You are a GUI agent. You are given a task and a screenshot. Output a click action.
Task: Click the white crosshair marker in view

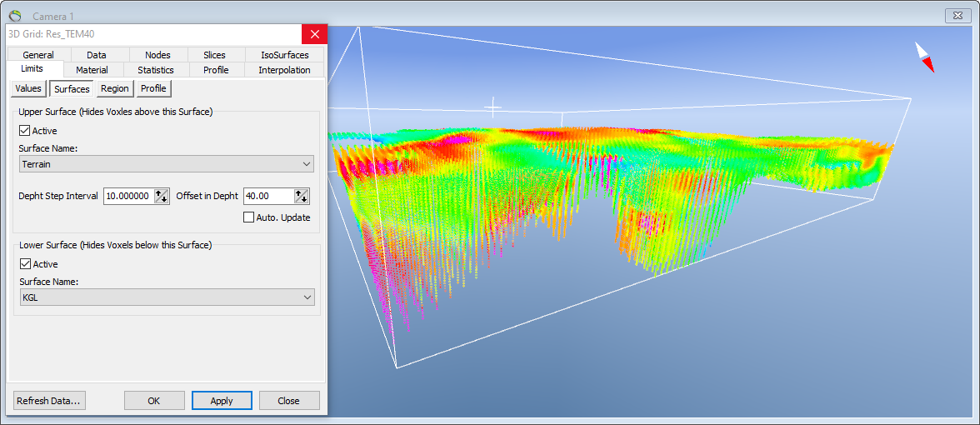point(493,107)
